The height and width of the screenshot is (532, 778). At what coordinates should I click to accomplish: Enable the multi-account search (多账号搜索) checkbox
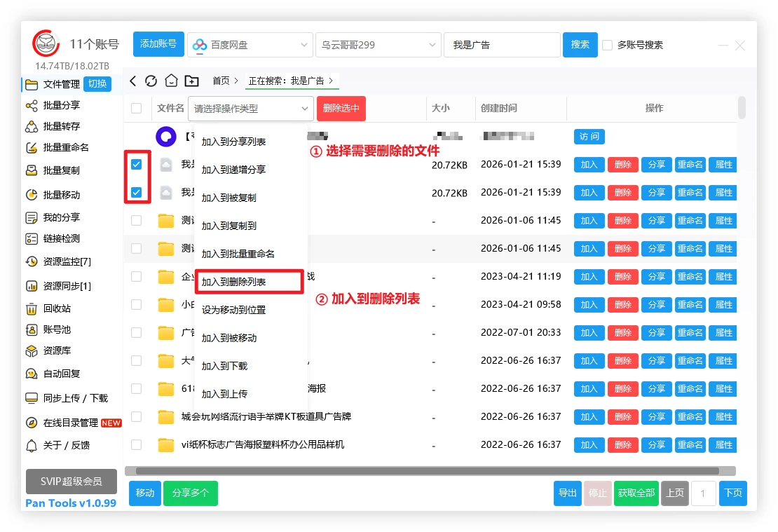tap(608, 45)
